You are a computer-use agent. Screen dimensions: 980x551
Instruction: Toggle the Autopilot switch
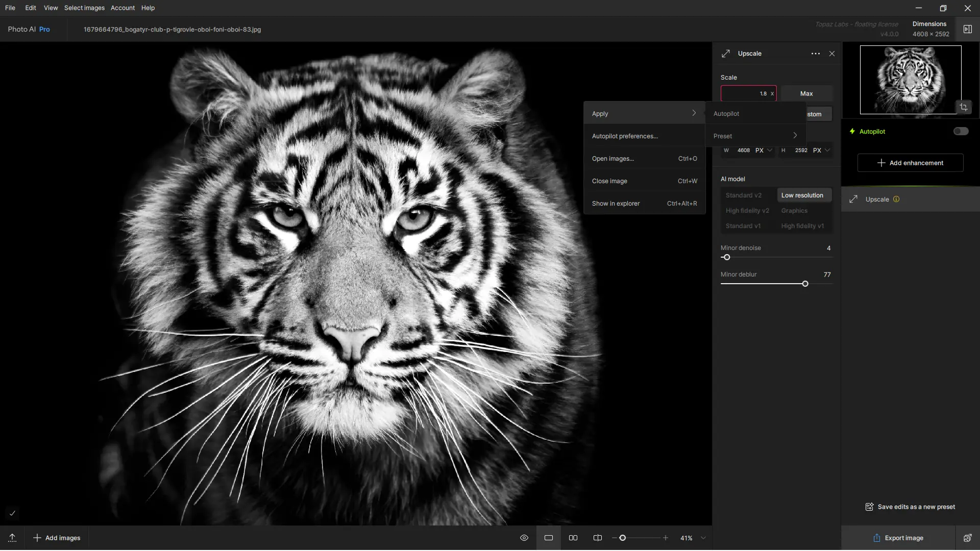tap(961, 131)
